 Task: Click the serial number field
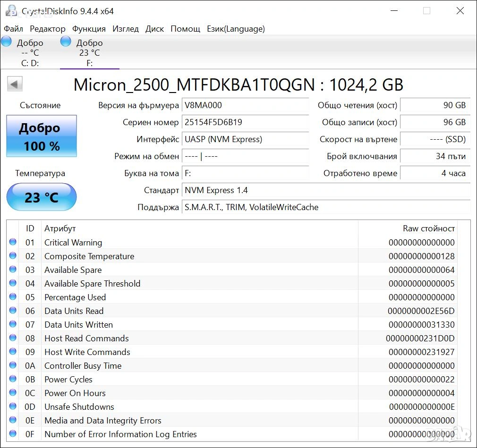pyautogui.click(x=245, y=122)
